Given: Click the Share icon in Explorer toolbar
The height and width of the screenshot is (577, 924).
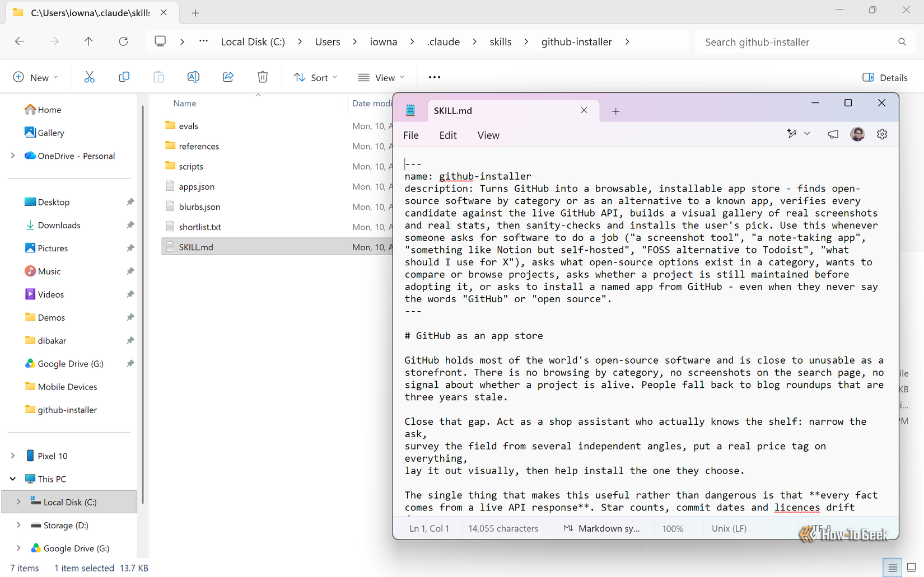Looking at the screenshot, I should tap(228, 77).
